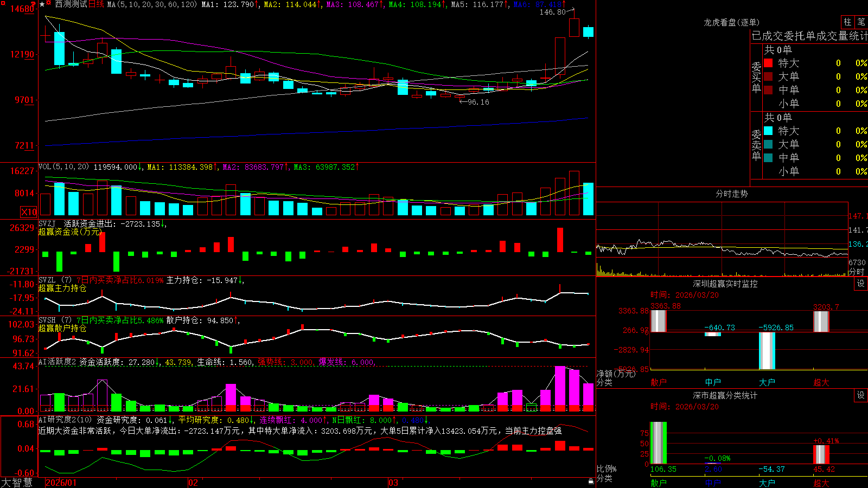
Task: Click the AI研究度2(10) indicator title
Action: [66, 420]
